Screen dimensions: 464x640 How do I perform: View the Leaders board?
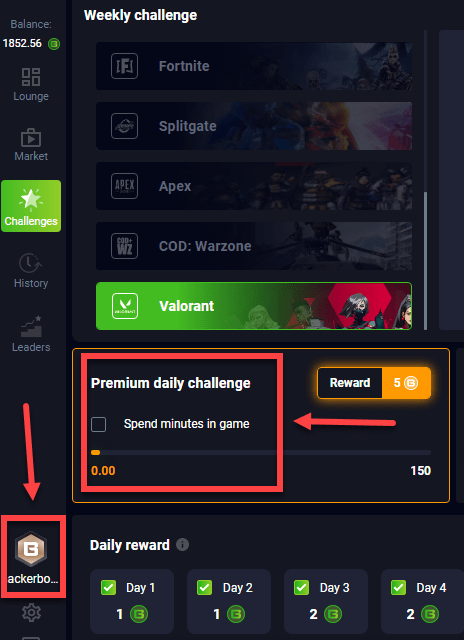(31, 333)
